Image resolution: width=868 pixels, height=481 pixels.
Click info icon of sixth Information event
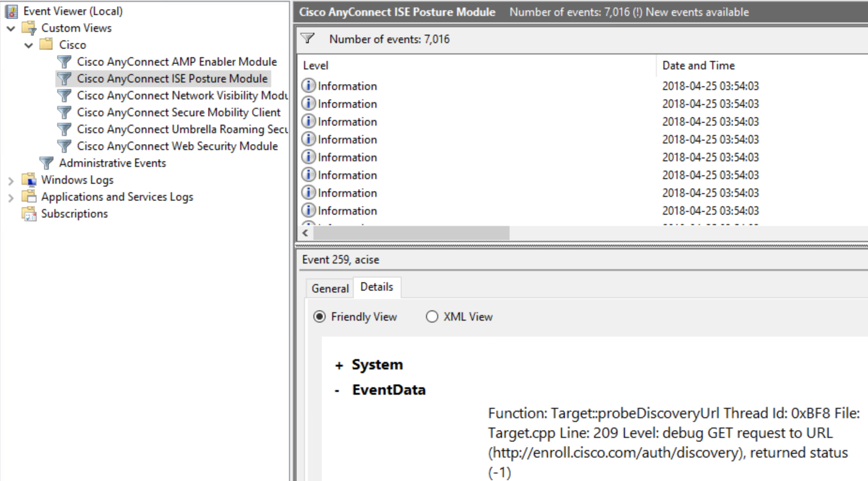tap(308, 175)
